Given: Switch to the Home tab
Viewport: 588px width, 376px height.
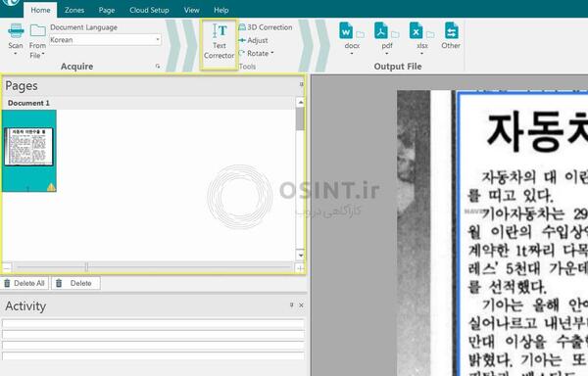Looking at the screenshot, I should point(40,10).
